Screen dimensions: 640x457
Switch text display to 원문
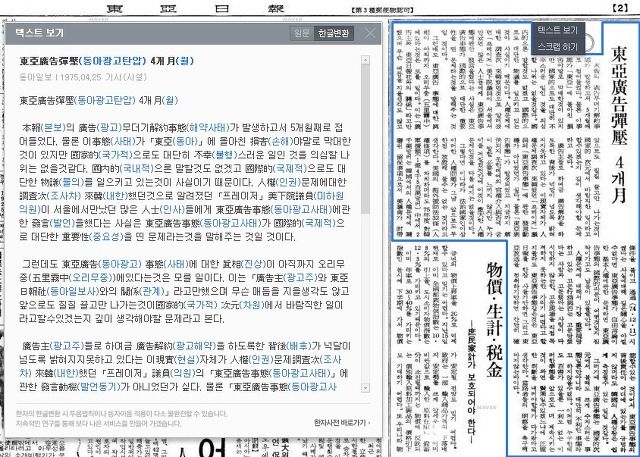pos(302,33)
